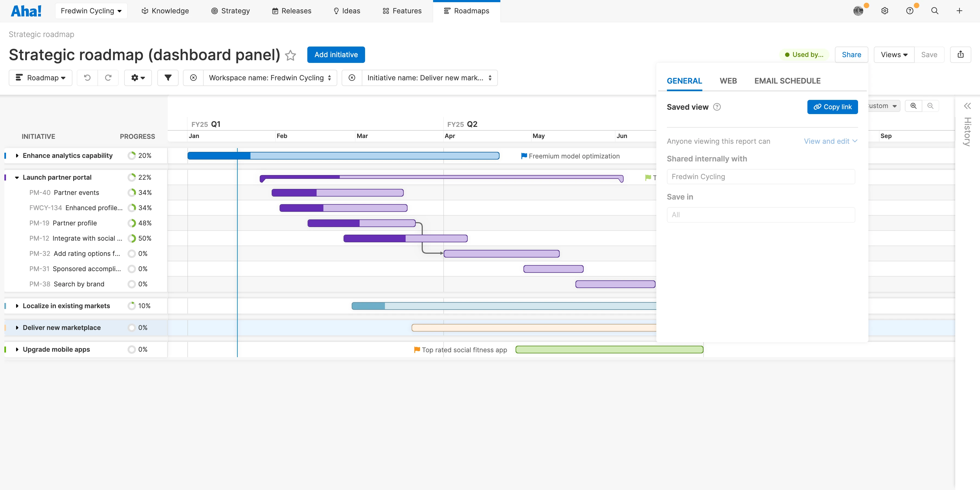Click the Copy link button

point(832,107)
